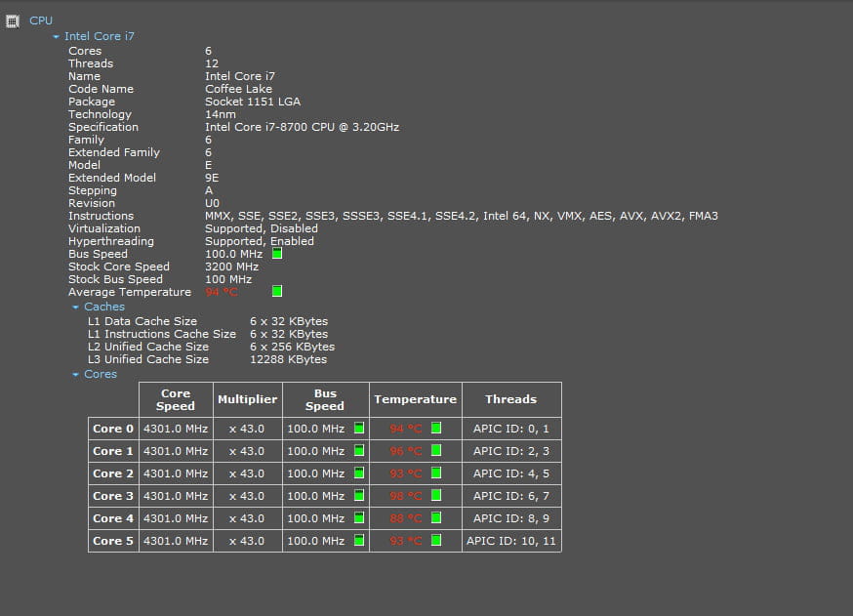
Task: Click the Package value Socket 1151 LGA
Action: 253,102
